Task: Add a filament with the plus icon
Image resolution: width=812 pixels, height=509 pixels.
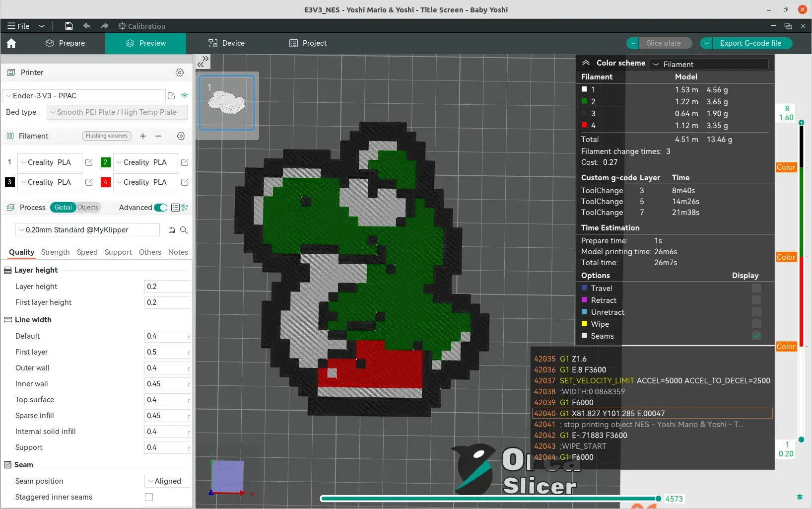Action: [x=143, y=136]
